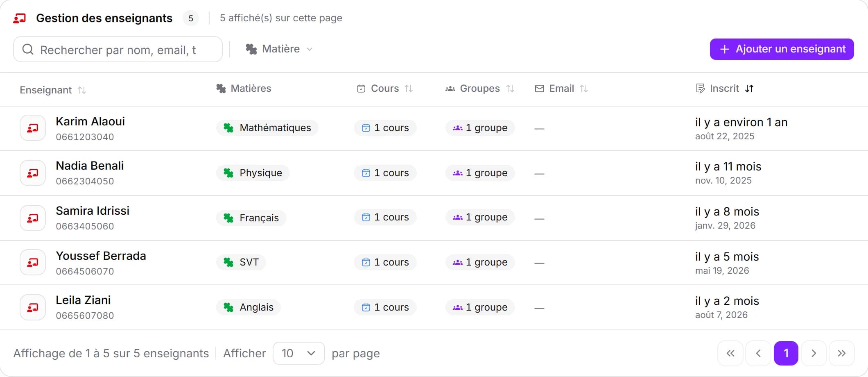Click the 1 groupe badge for Youssef Berrada
This screenshot has width=868, height=377.
coord(480,262)
